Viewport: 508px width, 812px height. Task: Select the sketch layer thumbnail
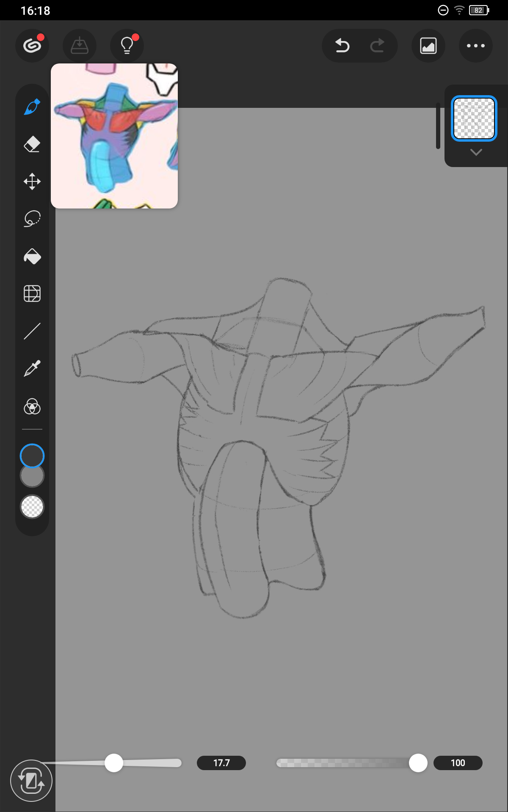(474, 118)
